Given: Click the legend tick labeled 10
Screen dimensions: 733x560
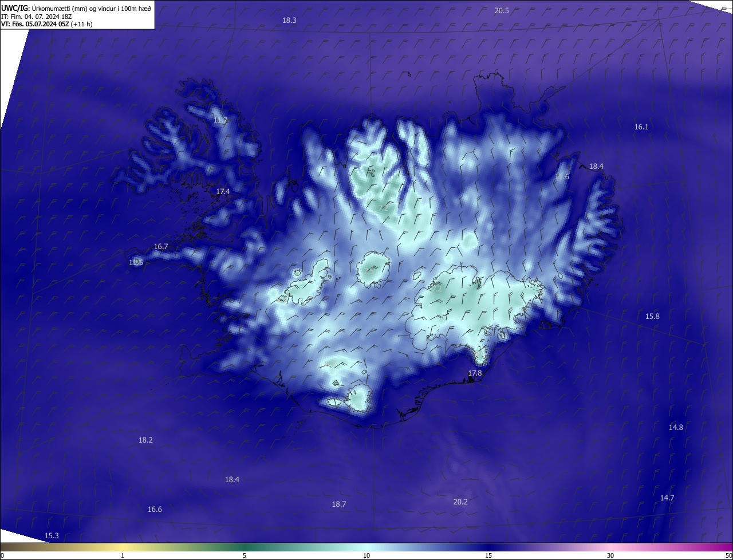Looking at the screenshot, I should [366, 556].
